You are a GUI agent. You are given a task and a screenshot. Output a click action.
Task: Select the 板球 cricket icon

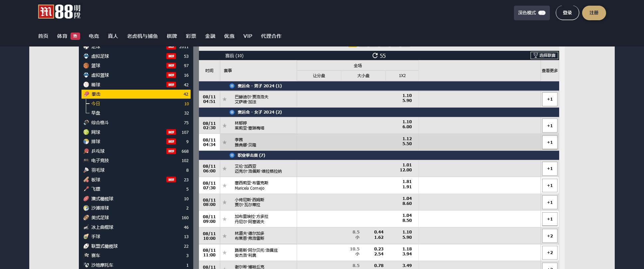(86, 180)
